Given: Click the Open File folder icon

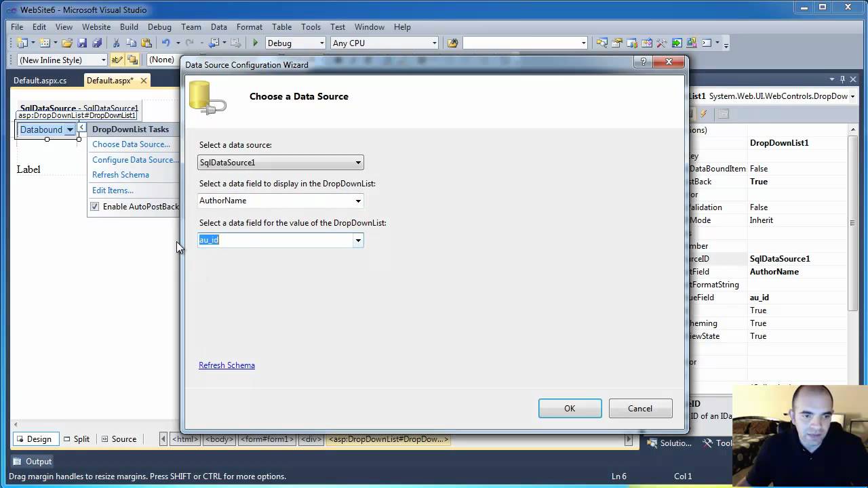Looking at the screenshot, I should [67, 43].
